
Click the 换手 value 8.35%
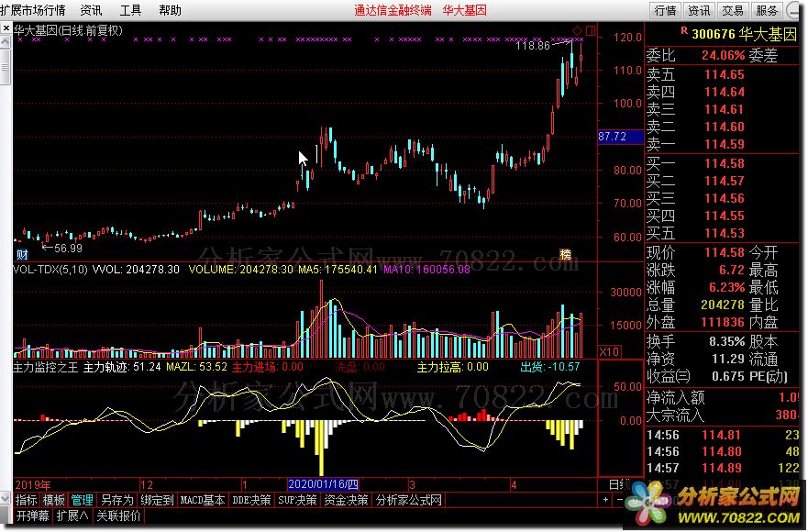click(x=726, y=341)
